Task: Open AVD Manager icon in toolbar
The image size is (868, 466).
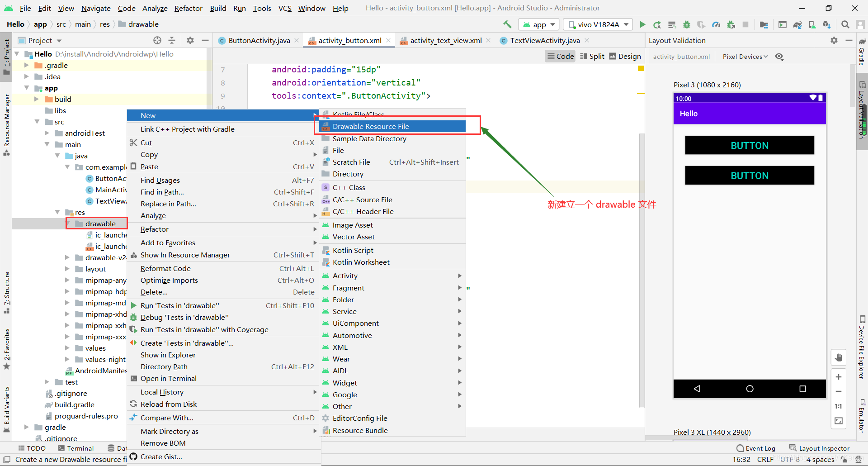Action: (812, 24)
